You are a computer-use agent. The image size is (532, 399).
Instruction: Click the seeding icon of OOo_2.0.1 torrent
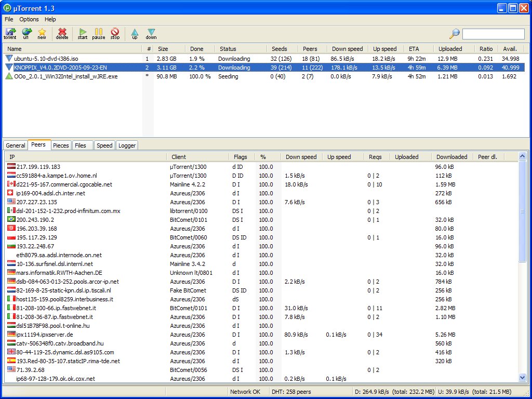click(x=9, y=76)
